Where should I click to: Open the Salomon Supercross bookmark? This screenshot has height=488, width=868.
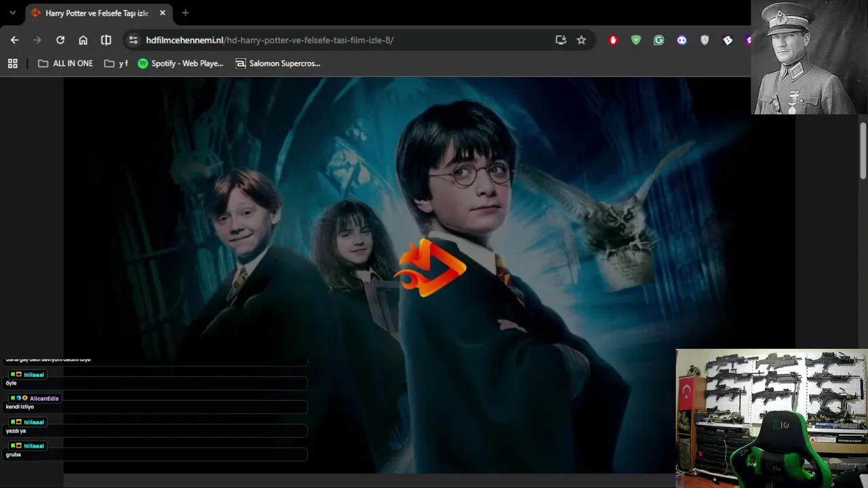pos(278,63)
